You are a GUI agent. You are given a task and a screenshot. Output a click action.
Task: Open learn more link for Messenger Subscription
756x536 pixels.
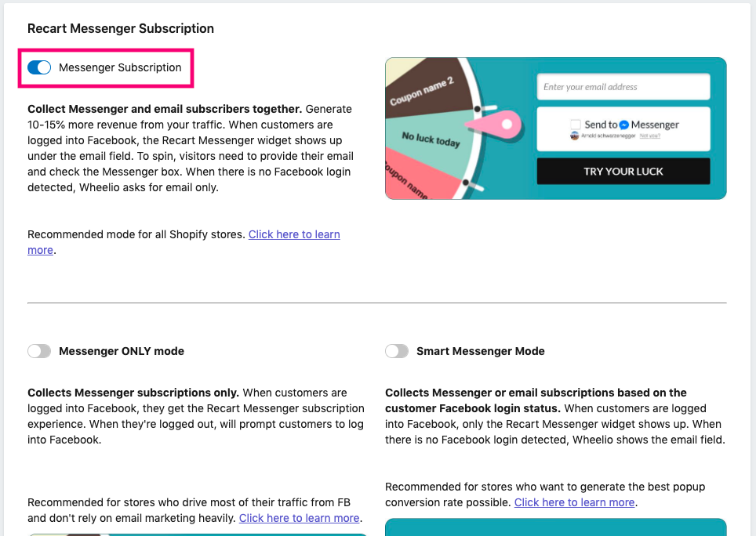pos(294,234)
